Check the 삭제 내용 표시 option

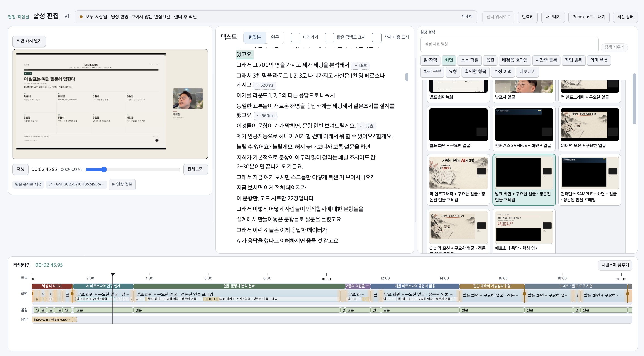376,37
